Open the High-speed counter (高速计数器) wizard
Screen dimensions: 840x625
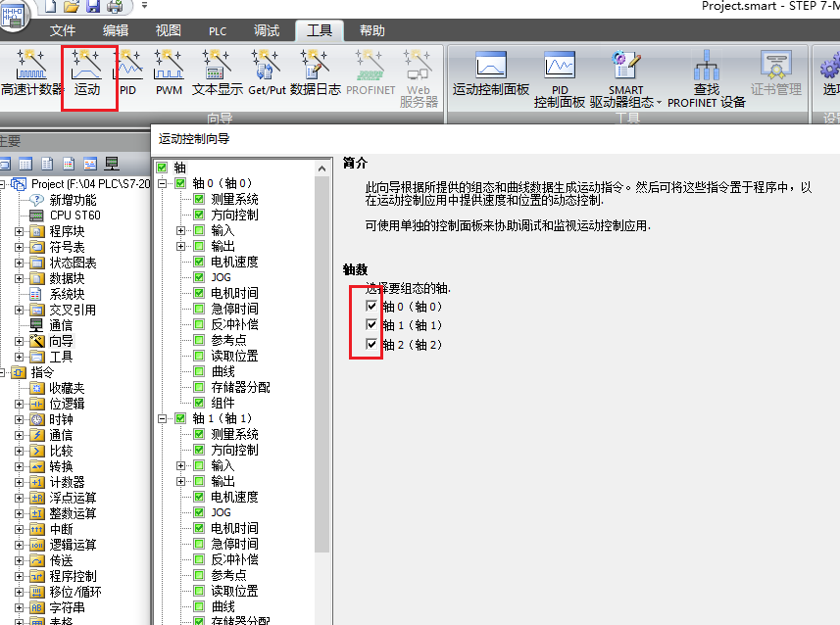(x=31, y=72)
